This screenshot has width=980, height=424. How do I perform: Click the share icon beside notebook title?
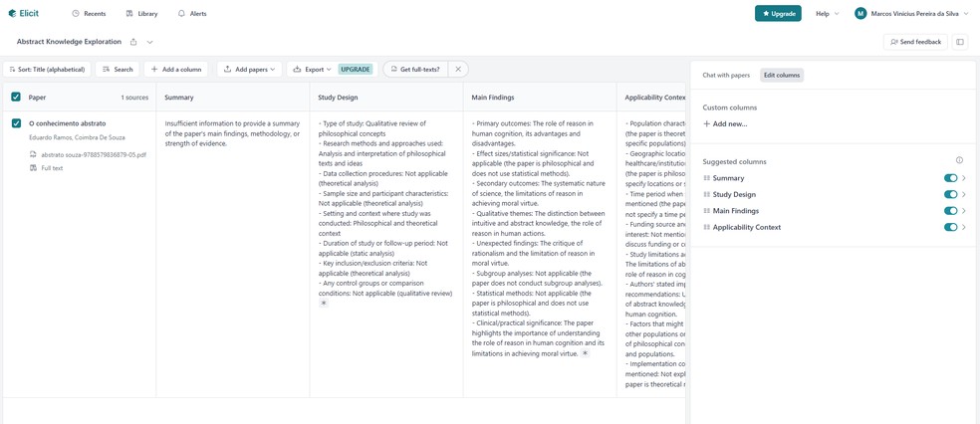coord(133,42)
